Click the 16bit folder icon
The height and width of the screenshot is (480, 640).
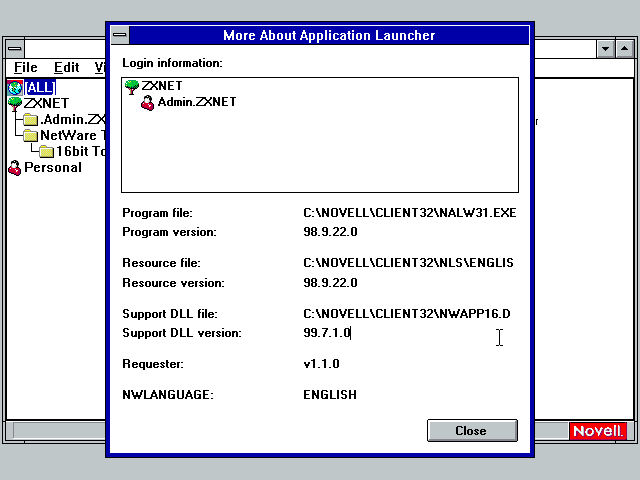click(x=47, y=151)
